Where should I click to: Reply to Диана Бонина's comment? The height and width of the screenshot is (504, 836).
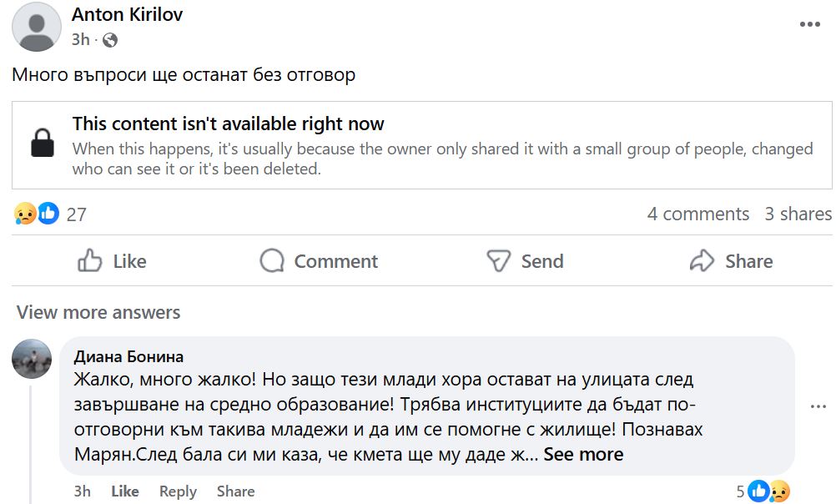pos(178,491)
